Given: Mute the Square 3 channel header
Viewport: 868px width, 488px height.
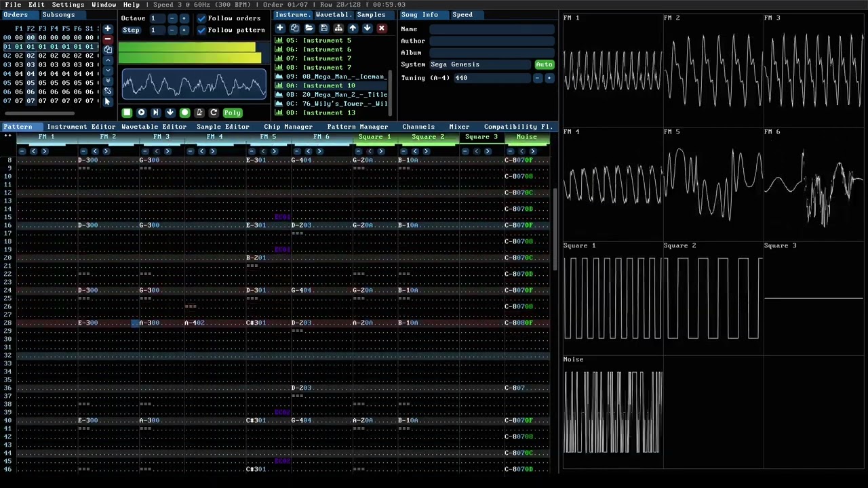Looking at the screenshot, I should 481,137.
